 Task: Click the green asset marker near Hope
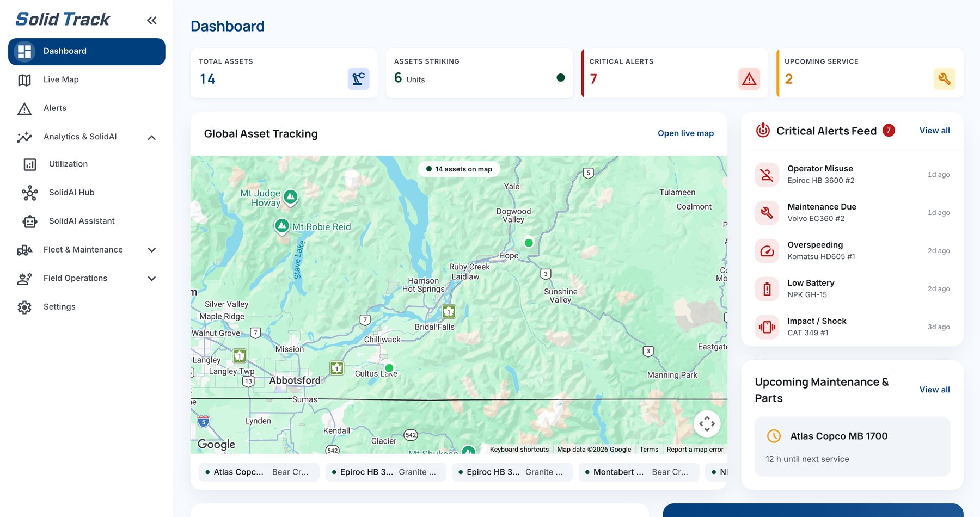pyautogui.click(x=529, y=243)
